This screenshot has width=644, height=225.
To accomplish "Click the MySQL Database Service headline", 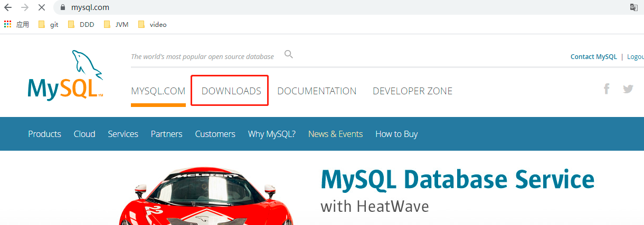I will (x=457, y=179).
